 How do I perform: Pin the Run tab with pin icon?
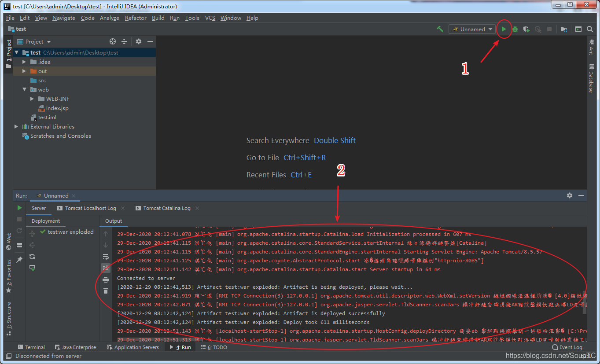click(19, 260)
